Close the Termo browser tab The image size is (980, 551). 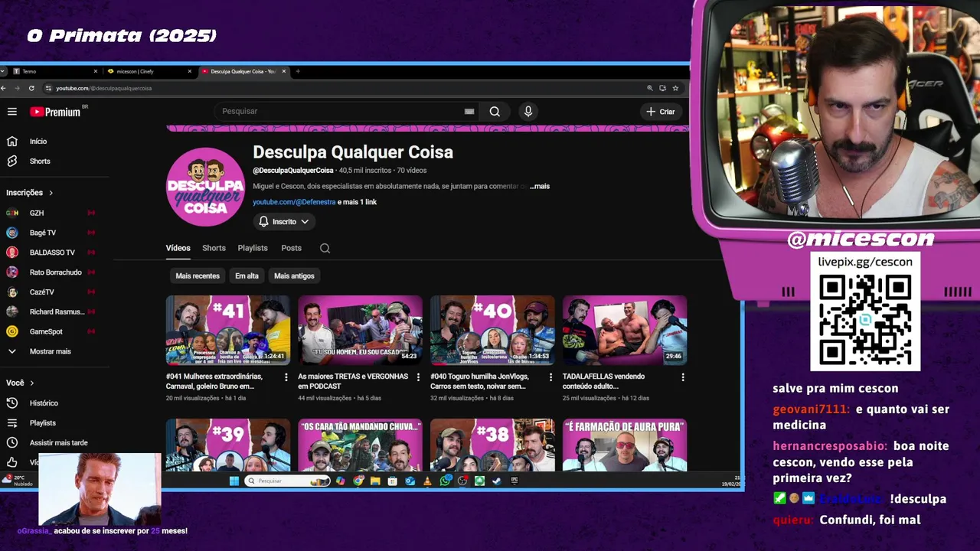(x=96, y=71)
